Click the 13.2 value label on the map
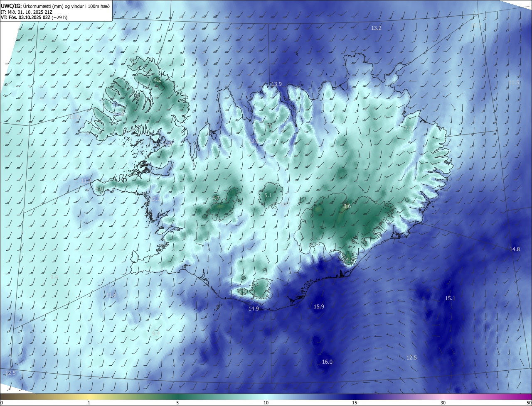This screenshot has width=532, height=406. tap(376, 28)
